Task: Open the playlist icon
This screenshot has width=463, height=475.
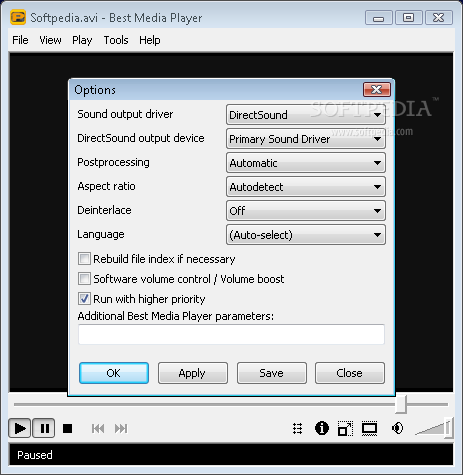Action: pos(297,428)
